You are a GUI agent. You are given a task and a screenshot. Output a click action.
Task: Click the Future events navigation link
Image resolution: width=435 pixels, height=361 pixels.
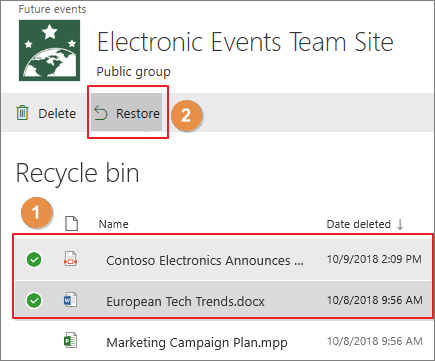point(52,9)
